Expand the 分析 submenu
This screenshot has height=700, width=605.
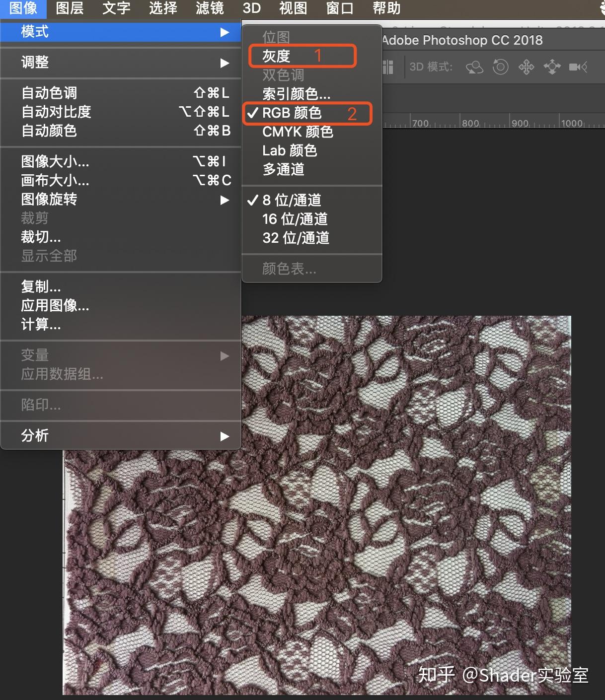[x=121, y=436]
